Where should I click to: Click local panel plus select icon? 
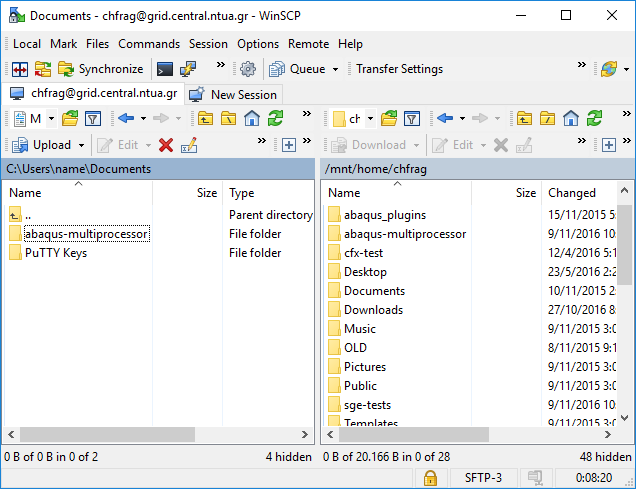point(289,145)
